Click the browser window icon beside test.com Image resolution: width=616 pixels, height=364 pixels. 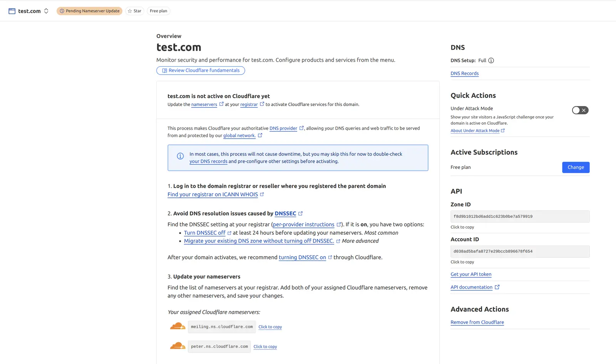pos(12,11)
